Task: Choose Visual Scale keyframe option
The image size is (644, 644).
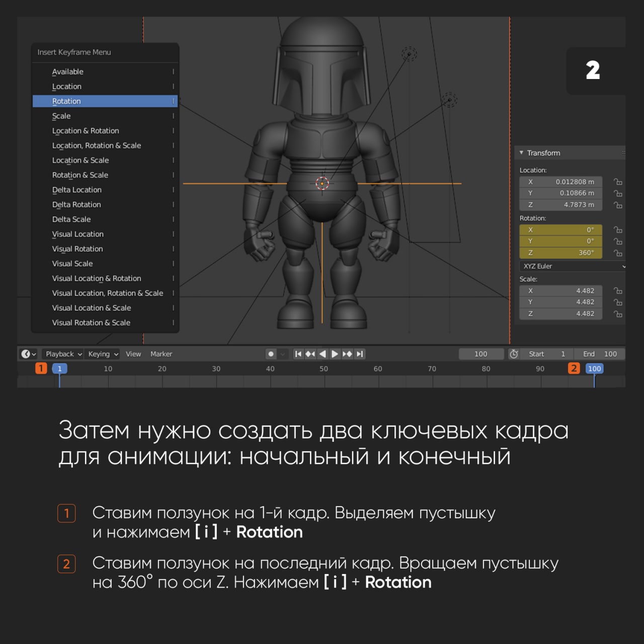Action: pos(105,264)
